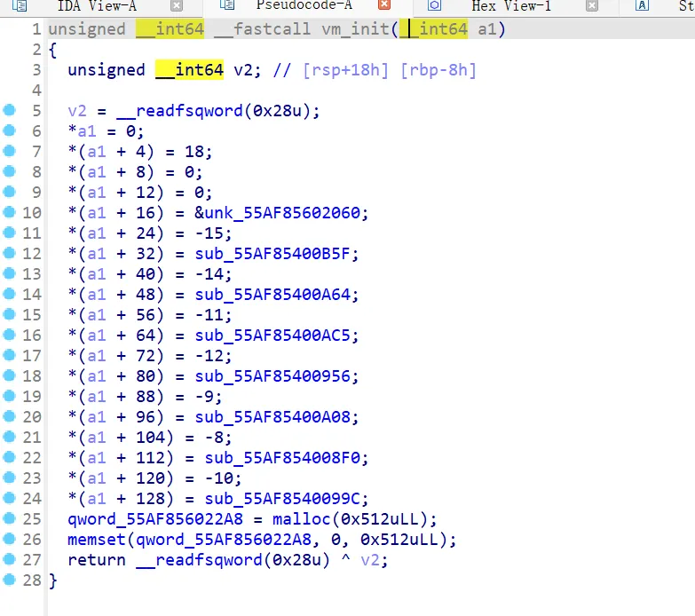Viewport: 695px width, 616px height.
Task: Switch to the IDA View-A tab
Action: point(96,6)
